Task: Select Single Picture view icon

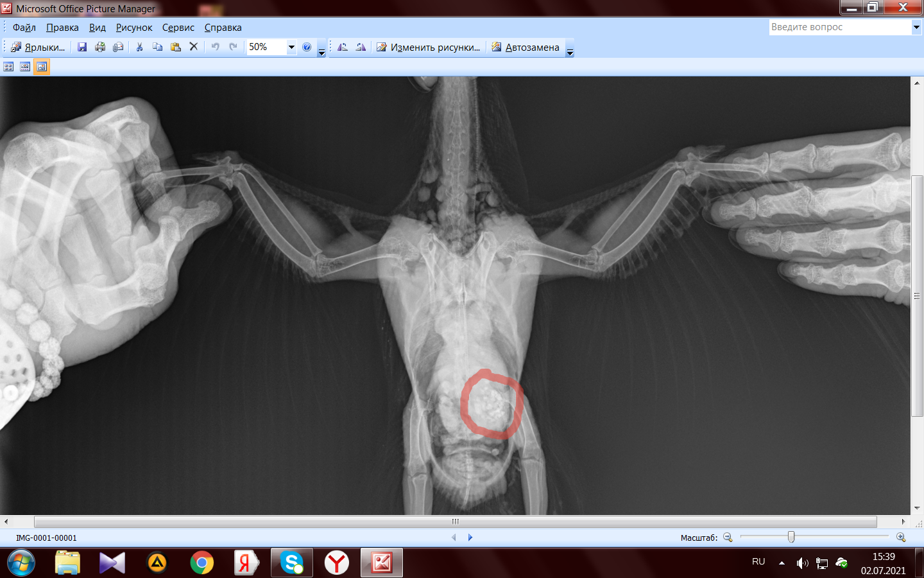Action: 42,67
